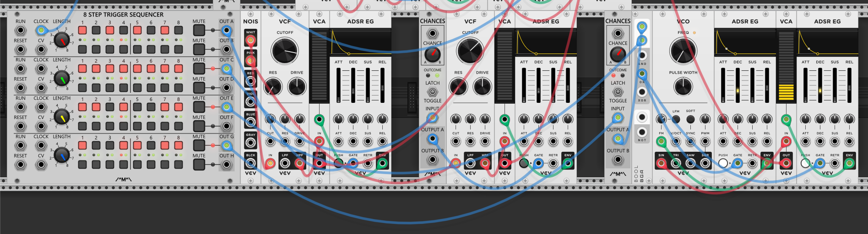The height and width of the screenshot is (234, 868).
Task: Click the BLCK black noise output jack
Action: (x=250, y=163)
